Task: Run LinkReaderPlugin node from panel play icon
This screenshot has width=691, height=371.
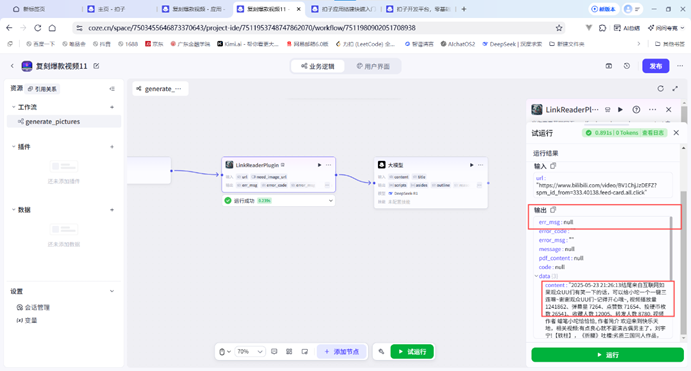Action: [x=620, y=109]
